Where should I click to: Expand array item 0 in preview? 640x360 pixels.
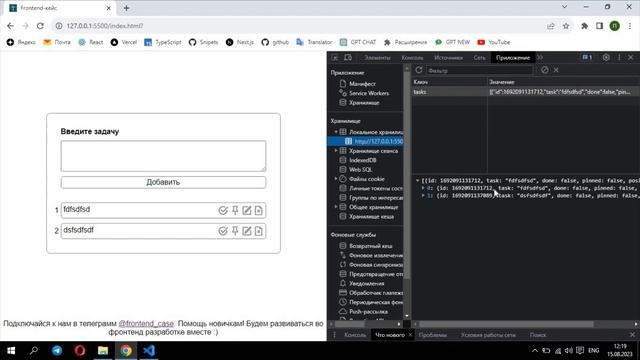point(423,188)
